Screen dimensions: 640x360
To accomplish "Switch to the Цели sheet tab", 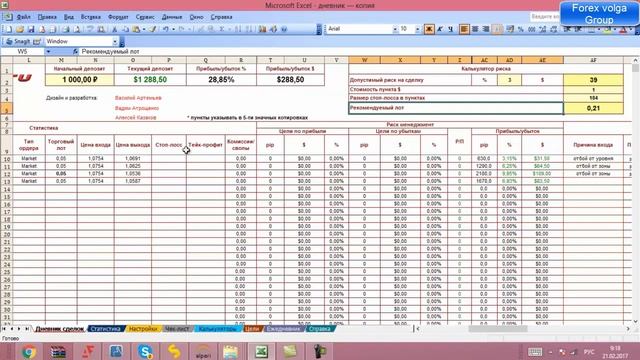I will point(252,329).
